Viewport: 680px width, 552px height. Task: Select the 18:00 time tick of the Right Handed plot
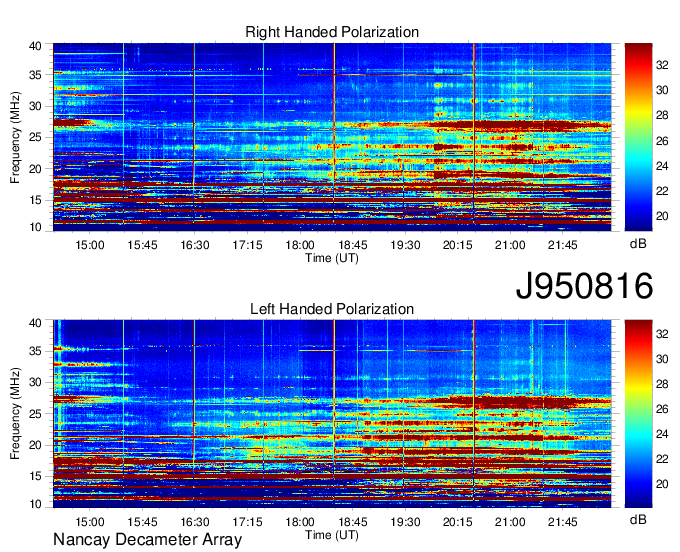[x=300, y=245]
